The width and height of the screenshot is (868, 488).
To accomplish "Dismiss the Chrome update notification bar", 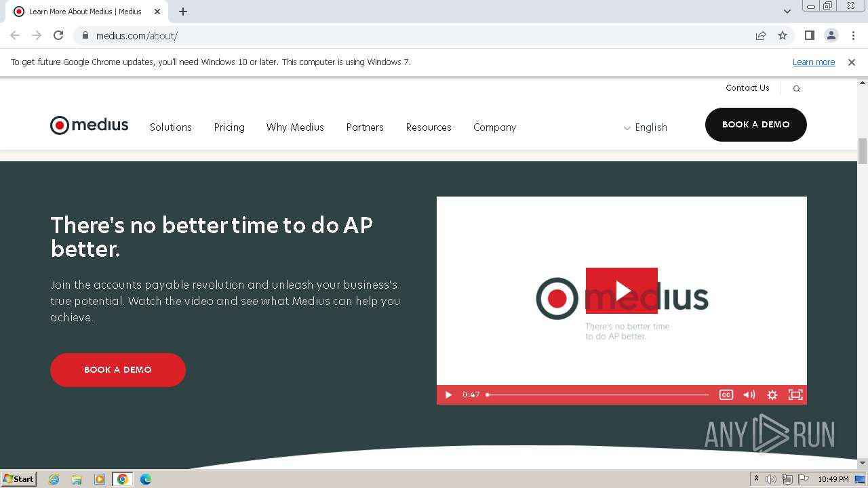I will (x=852, y=62).
